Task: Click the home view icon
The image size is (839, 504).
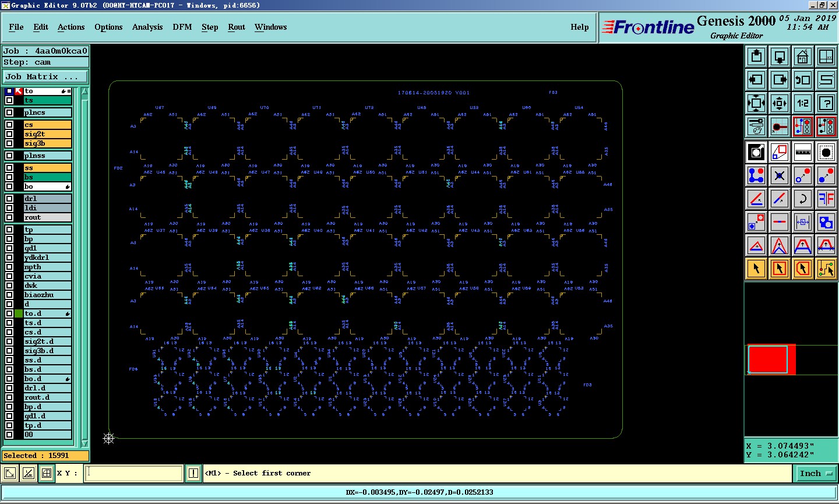Action: [803, 57]
